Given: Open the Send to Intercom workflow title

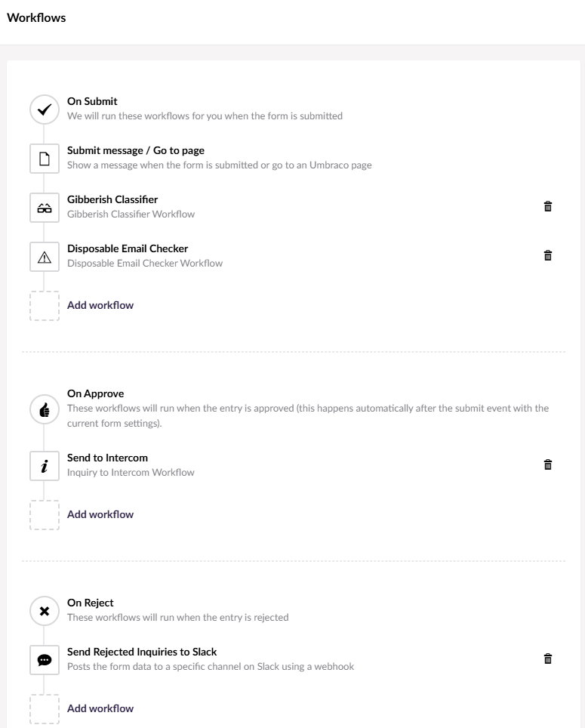Looking at the screenshot, I should (108, 458).
